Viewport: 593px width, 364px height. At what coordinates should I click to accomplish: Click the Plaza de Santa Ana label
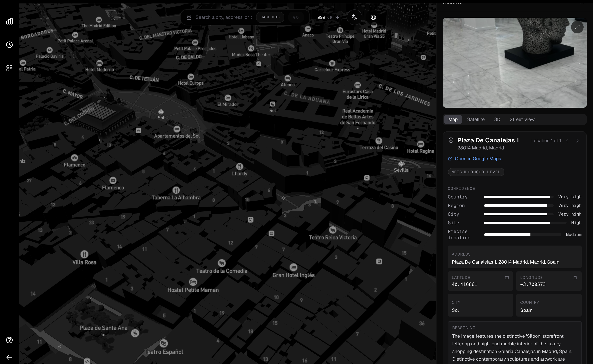(103, 328)
